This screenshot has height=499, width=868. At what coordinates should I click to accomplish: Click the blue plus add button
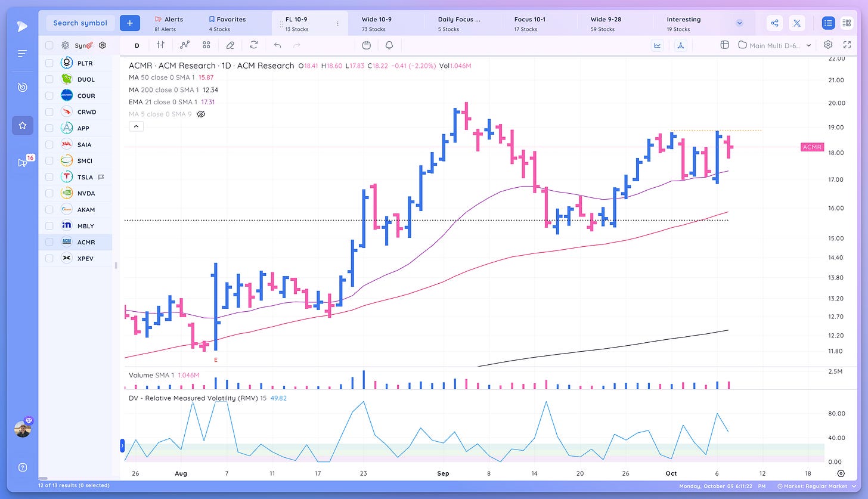[129, 23]
